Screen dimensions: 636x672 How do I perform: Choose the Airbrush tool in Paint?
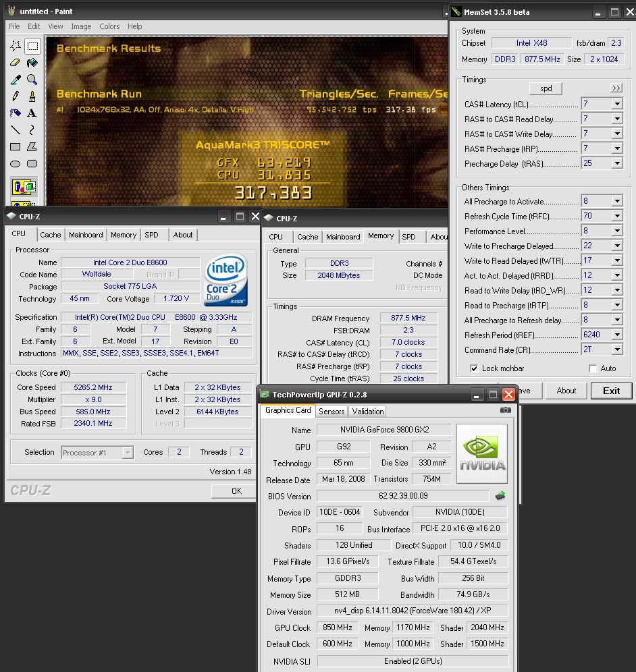tap(16, 113)
